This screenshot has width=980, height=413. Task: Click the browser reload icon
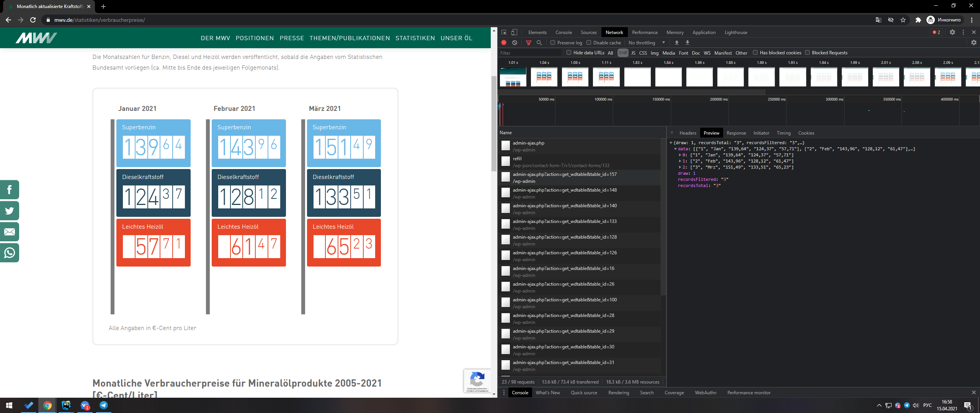[x=33, y=20]
